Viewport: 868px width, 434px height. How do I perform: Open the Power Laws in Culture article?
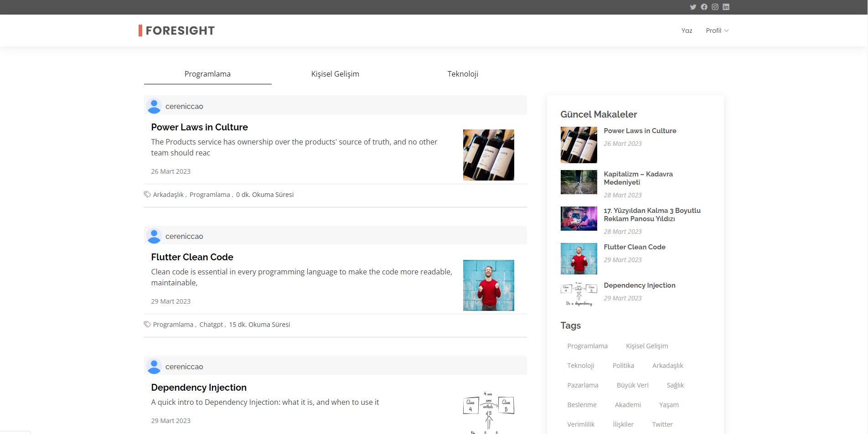[199, 127]
